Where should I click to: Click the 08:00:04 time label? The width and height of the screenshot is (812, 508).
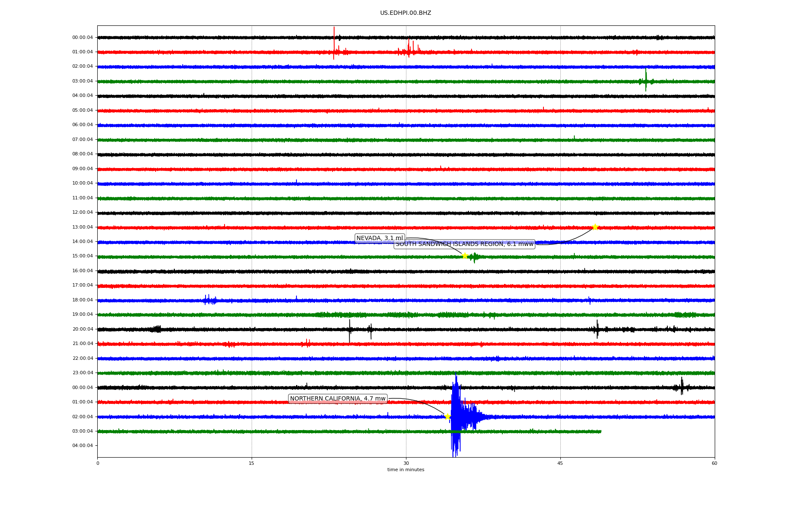pyautogui.click(x=82, y=154)
